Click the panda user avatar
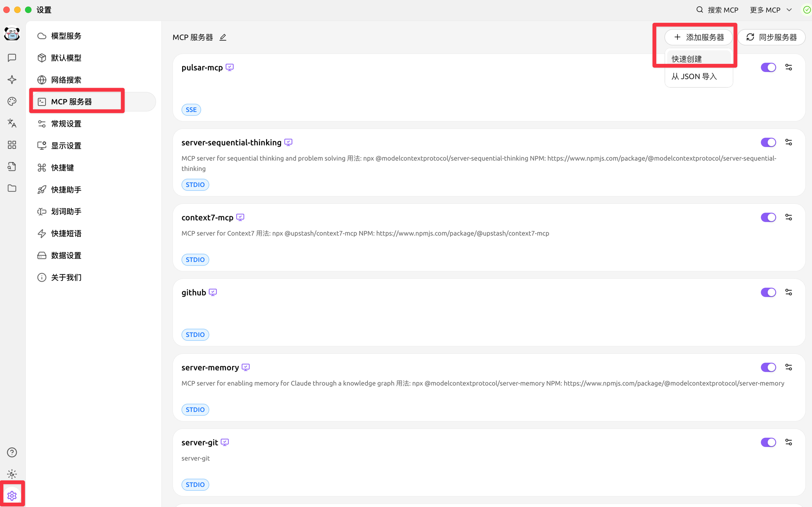 pos(12,34)
